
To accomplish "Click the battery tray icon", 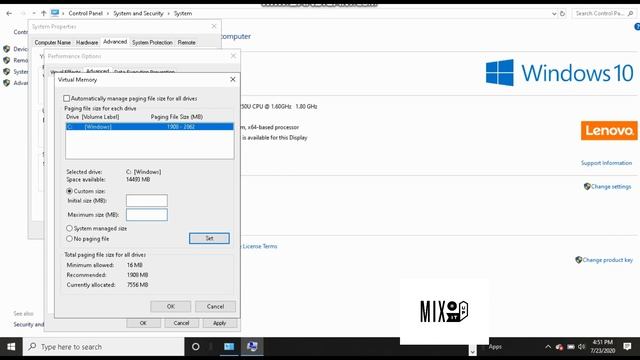I will point(571,347).
